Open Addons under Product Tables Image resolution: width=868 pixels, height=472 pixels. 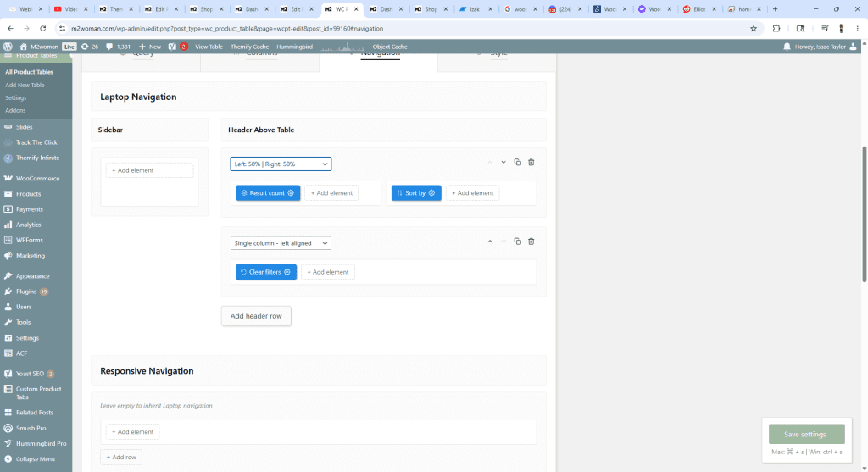[x=15, y=111]
